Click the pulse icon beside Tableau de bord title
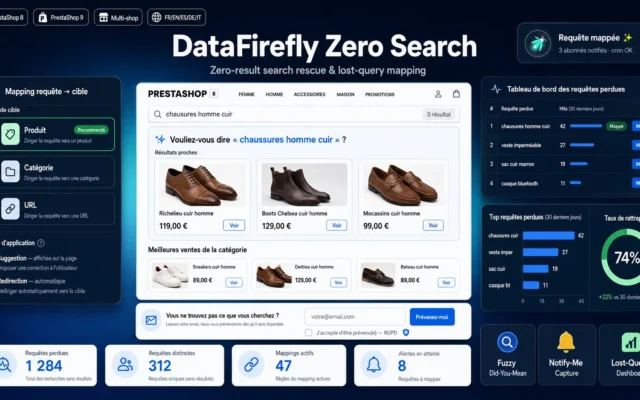Image resolution: width=640 pixels, height=400 pixels. 496,89
